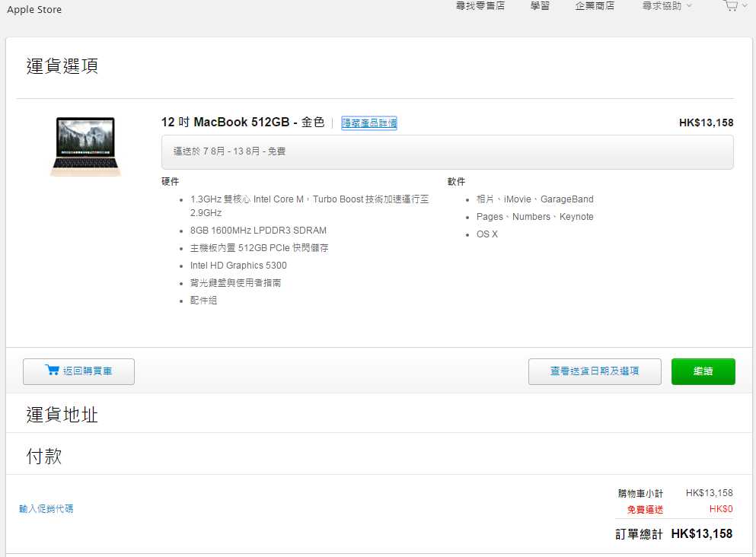Expand the cart dropdown arrow
This screenshot has height=557, width=756.
click(745, 6)
